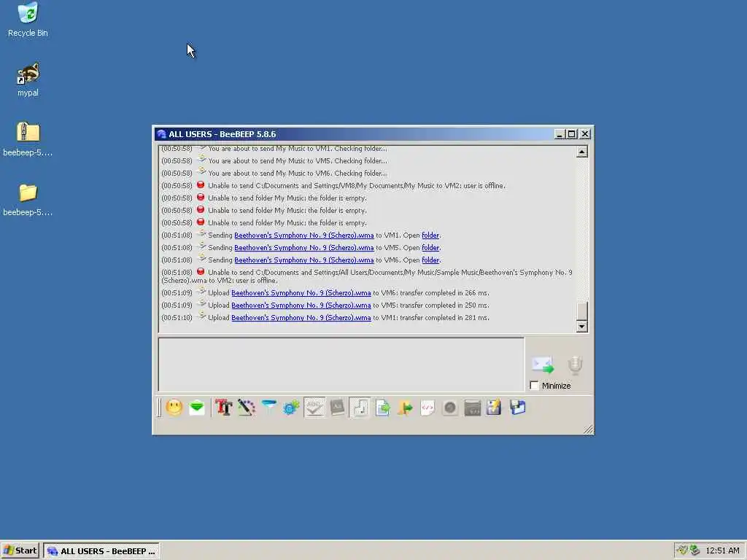The height and width of the screenshot is (560, 747).
Task: Click red error icon on VM2 My Music row
Action: point(201,184)
